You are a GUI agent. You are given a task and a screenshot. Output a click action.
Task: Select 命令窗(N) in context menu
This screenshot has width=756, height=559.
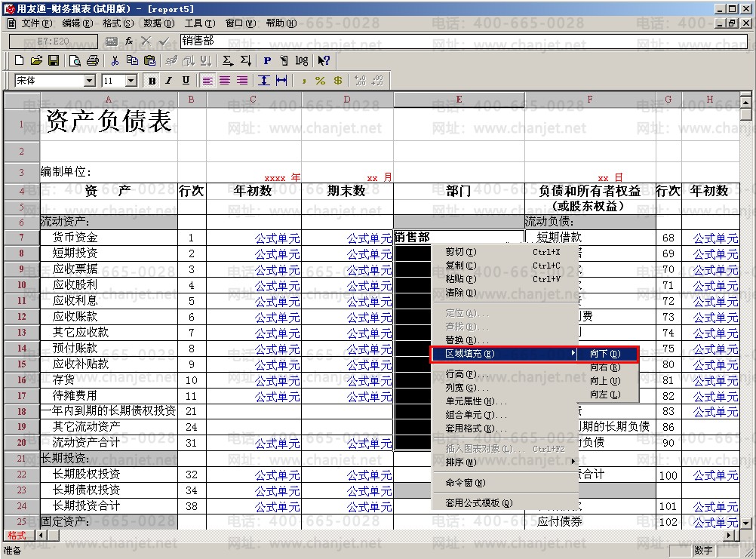click(x=503, y=482)
